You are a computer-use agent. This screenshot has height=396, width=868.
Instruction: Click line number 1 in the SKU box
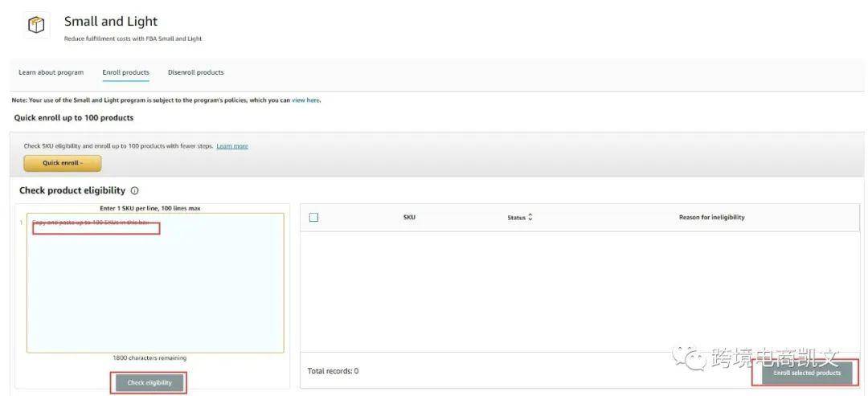pos(21,222)
